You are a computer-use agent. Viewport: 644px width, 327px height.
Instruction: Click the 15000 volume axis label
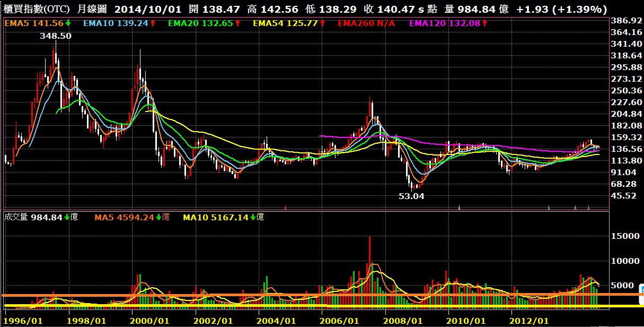click(x=627, y=236)
